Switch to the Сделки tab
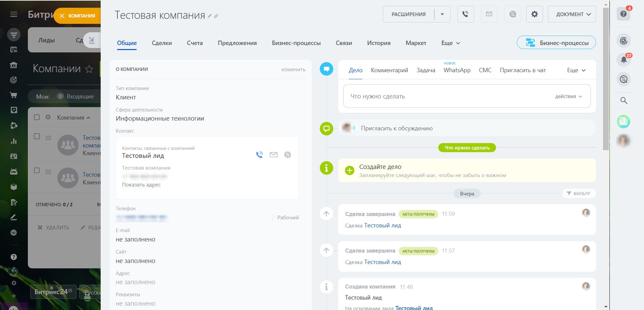Viewport: 644px width, 310px height. [161, 43]
